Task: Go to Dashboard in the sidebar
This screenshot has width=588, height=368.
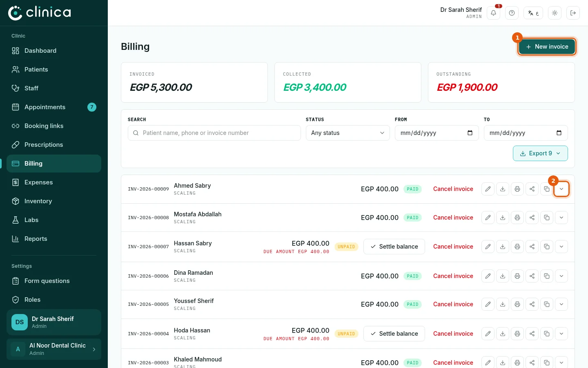Action: tap(54, 51)
